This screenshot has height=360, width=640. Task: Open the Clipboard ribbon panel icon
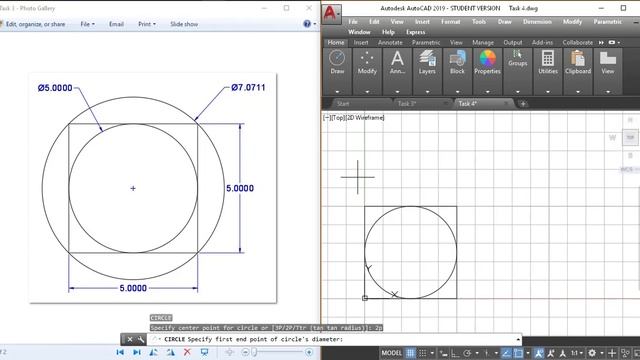click(x=578, y=58)
